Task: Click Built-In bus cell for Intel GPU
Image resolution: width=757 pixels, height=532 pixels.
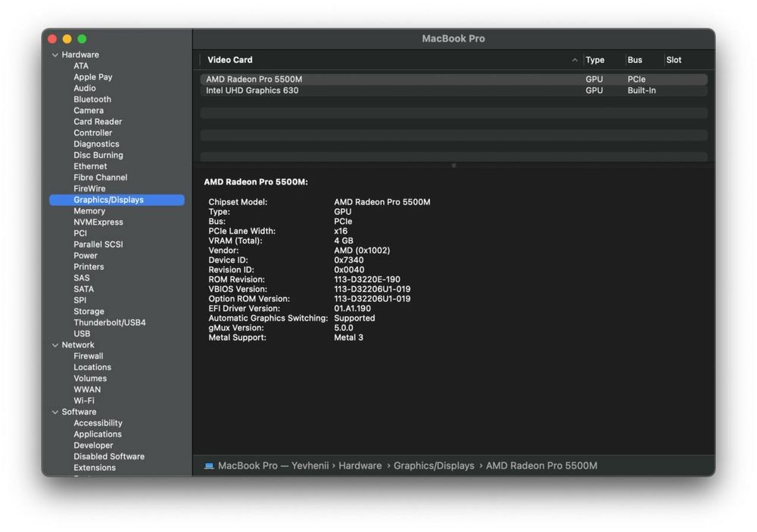Action: [x=642, y=90]
